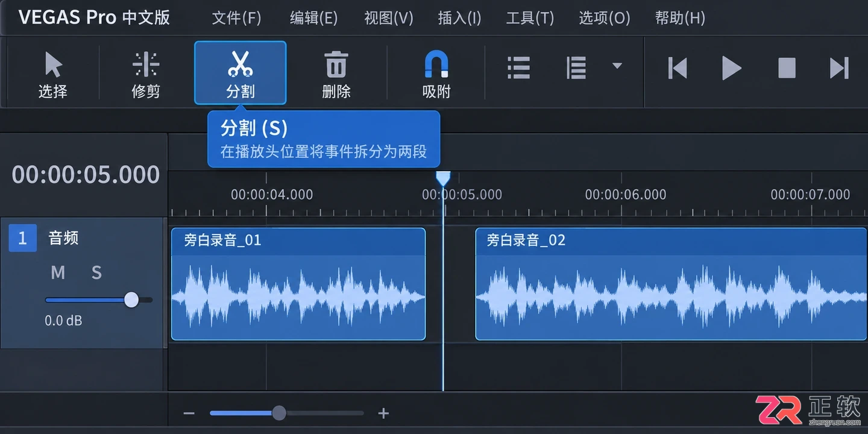
Task: Mute the 音频 track with M
Action: (x=58, y=273)
